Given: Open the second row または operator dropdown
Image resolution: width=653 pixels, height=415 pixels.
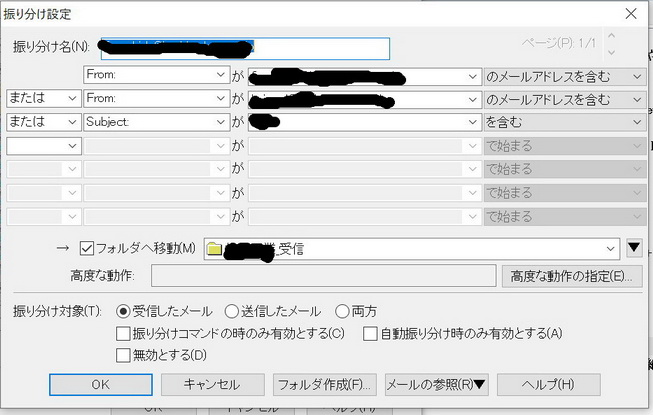Looking at the screenshot, I should [x=71, y=98].
